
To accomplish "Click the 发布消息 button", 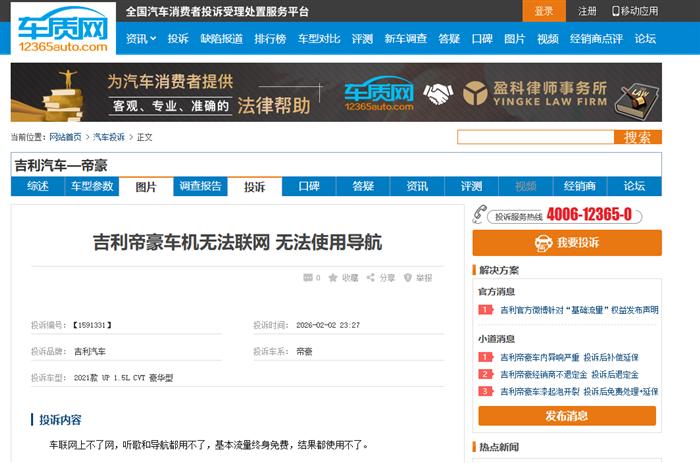I will (x=566, y=416).
